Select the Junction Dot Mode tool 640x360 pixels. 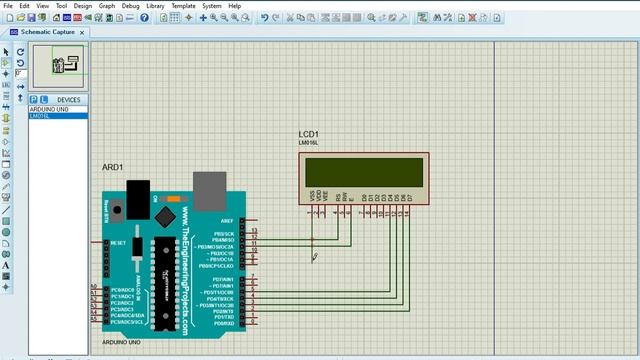click(6, 74)
